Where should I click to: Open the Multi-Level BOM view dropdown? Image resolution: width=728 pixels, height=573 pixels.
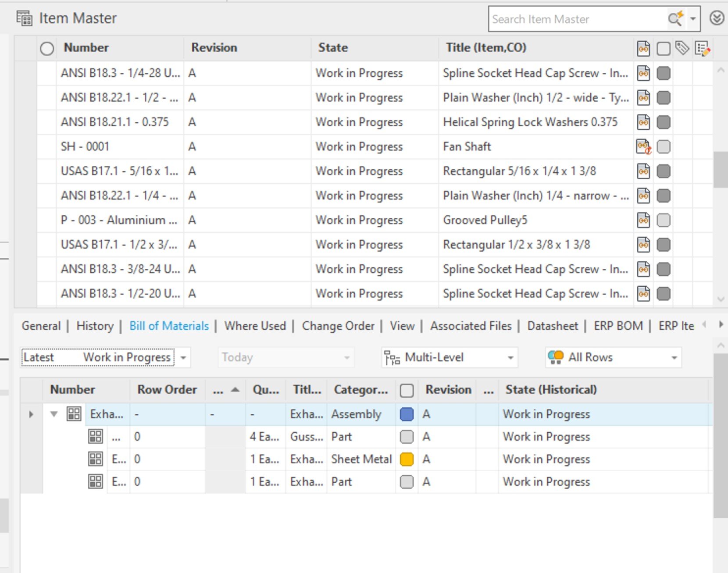coord(450,358)
